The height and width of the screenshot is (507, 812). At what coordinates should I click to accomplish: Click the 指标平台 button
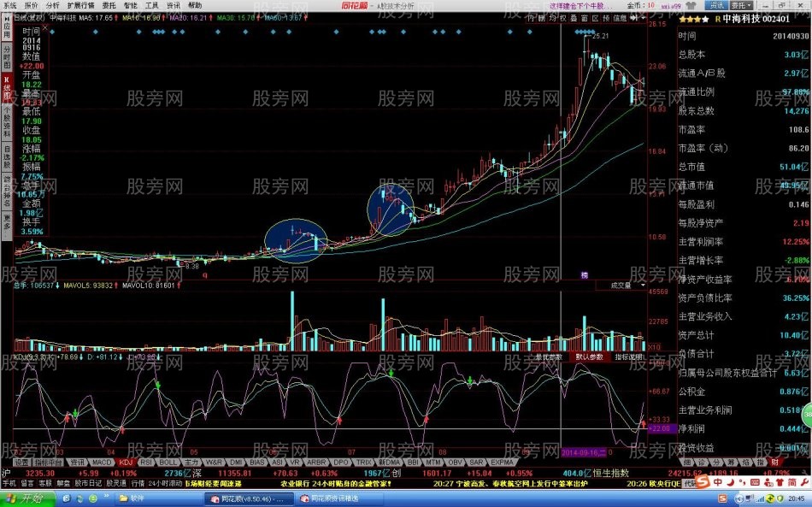click(49, 462)
